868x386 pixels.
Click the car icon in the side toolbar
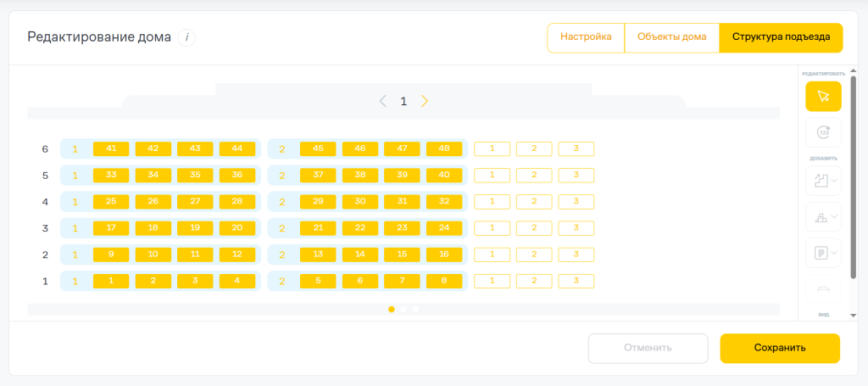tap(823, 288)
